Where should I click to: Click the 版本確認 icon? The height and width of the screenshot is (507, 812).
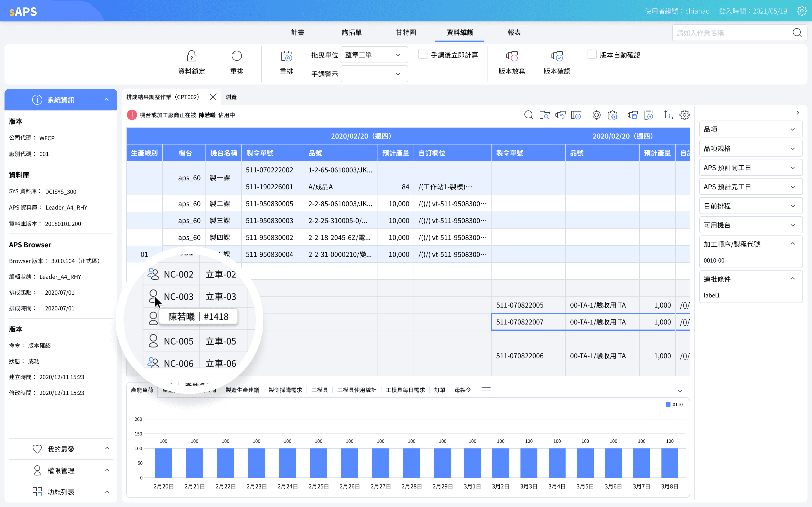pos(557,56)
